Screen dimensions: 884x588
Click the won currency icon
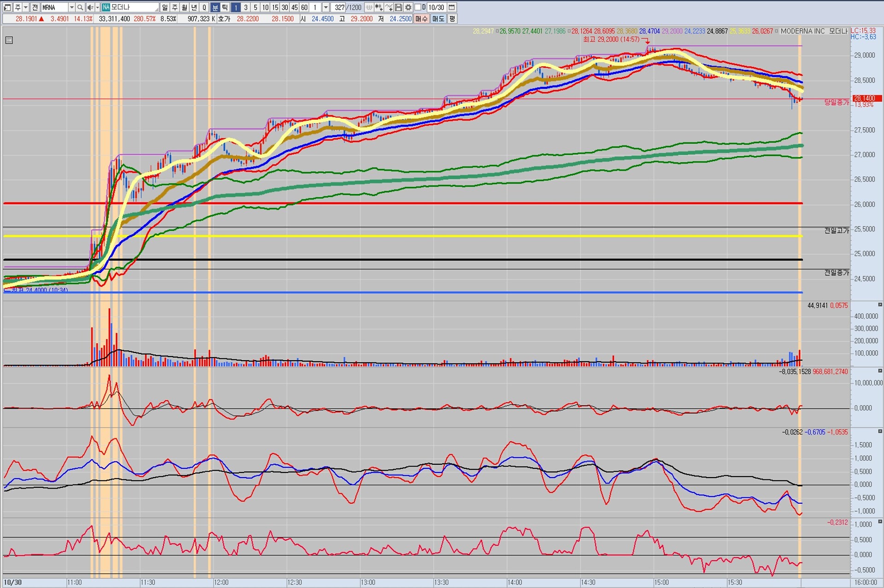coord(369,7)
